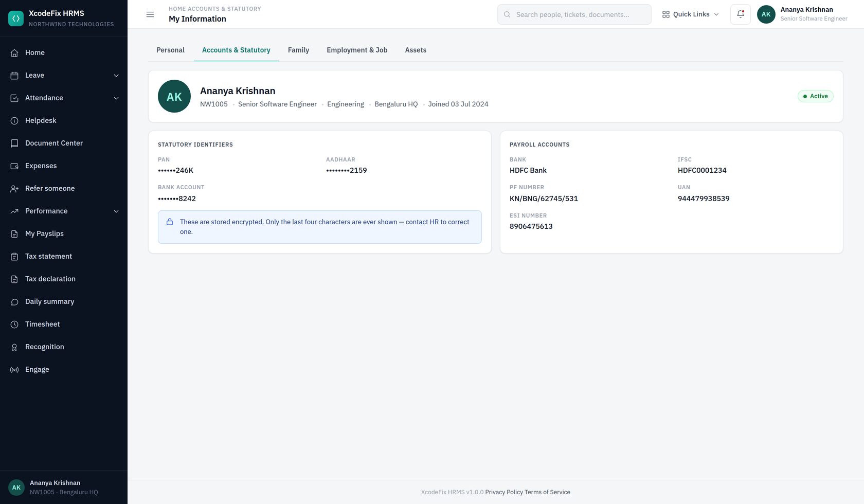The height and width of the screenshot is (504, 864).
Task: Click the My Payslips document icon
Action: pyautogui.click(x=14, y=234)
